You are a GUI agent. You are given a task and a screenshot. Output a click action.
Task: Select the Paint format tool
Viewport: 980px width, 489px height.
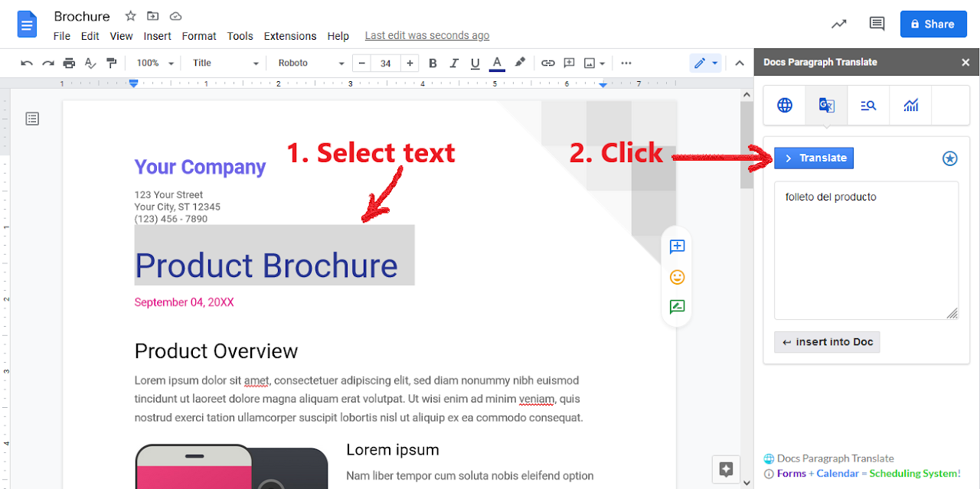click(112, 63)
